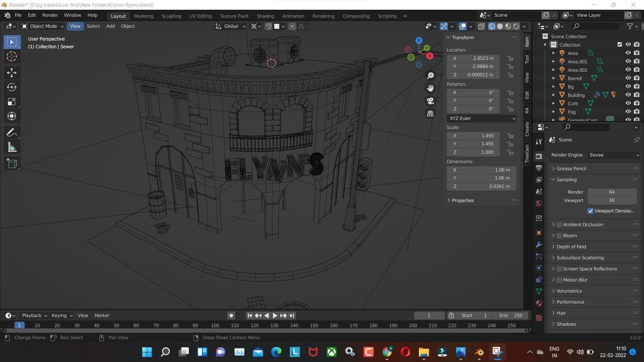644x362 pixels.
Task: Select the Rotate tool
Action: [12, 87]
